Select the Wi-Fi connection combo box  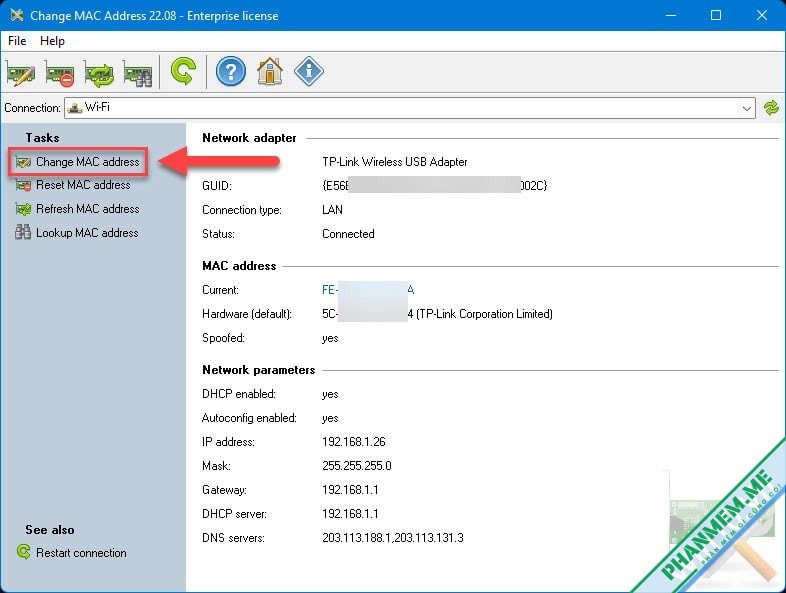point(410,108)
